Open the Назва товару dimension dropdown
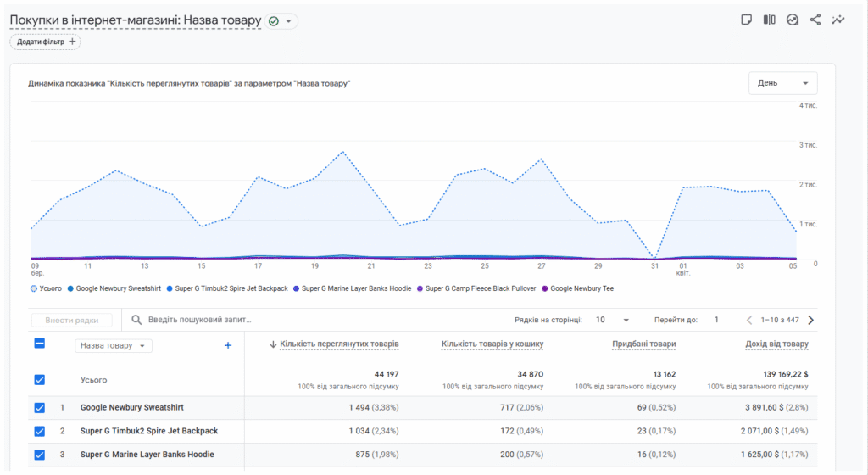This screenshot has height=475, width=868. (113, 345)
